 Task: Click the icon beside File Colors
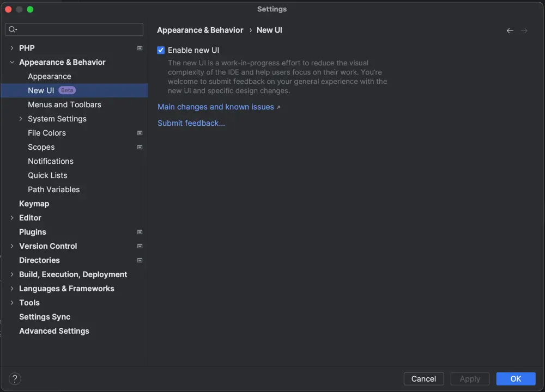140,133
